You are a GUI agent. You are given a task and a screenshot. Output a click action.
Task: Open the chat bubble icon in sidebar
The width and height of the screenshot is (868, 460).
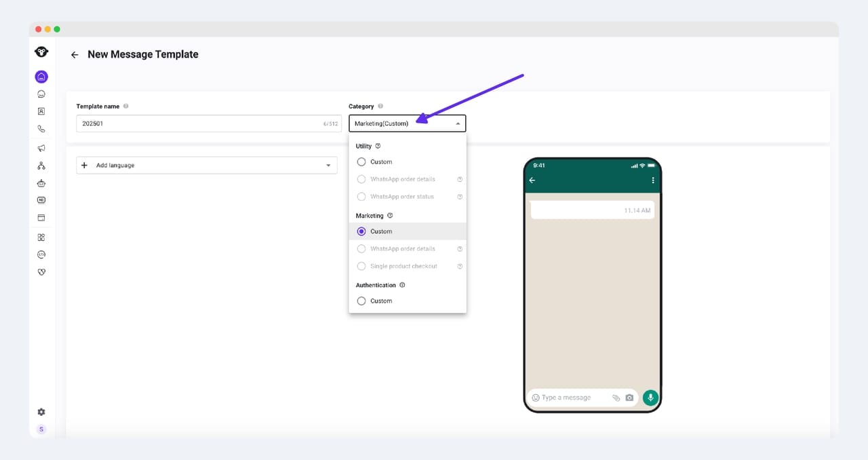pyautogui.click(x=41, y=94)
